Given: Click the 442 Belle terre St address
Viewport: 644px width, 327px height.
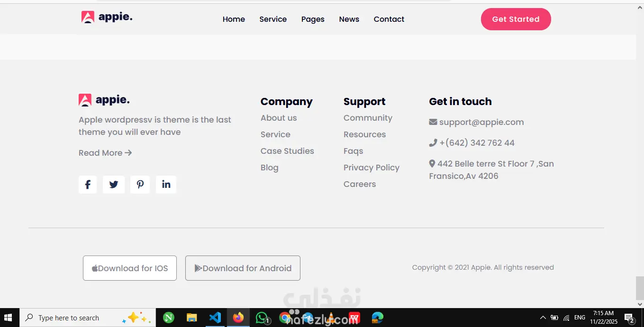Looking at the screenshot, I should (x=491, y=170).
